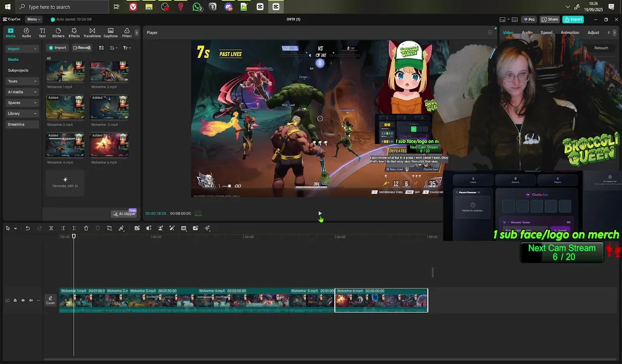Screen dimensions: 622x364
Task: Expand the Spaces section
Action: pyautogui.click(x=22, y=103)
